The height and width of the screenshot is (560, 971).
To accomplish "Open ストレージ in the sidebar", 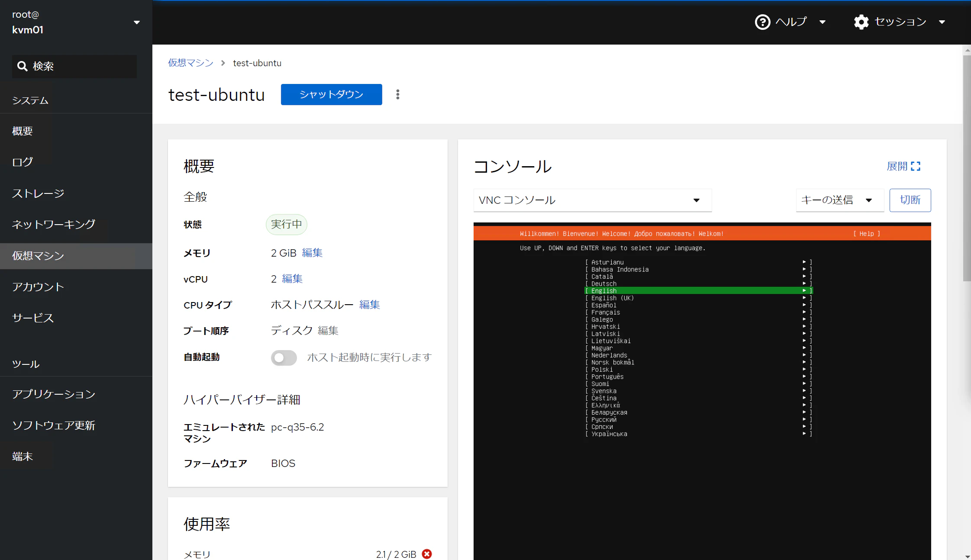I will pyautogui.click(x=38, y=193).
